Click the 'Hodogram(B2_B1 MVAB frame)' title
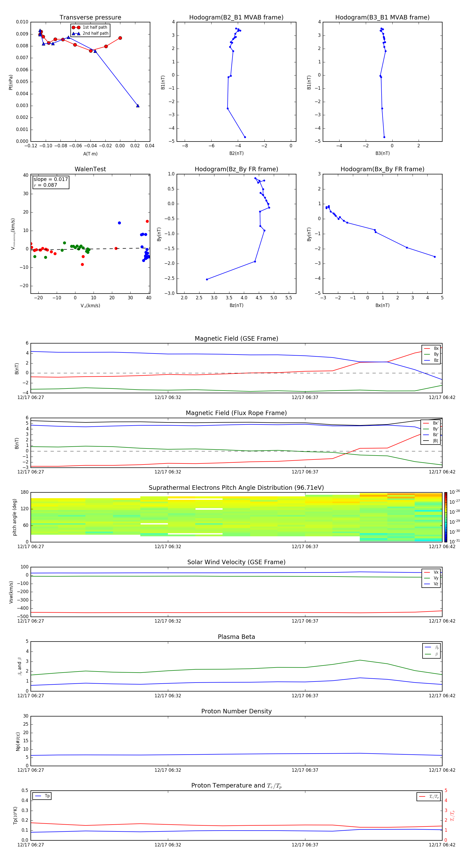 tap(236, 18)
